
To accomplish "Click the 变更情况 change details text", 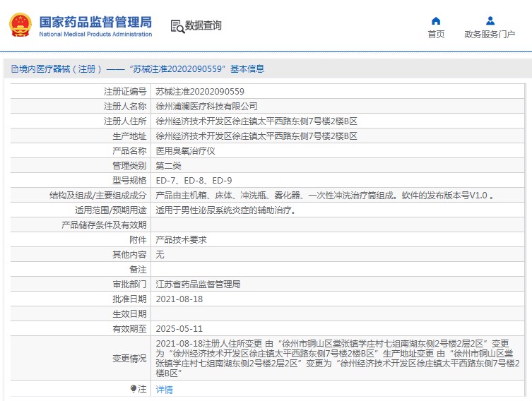I will (338, 359).
